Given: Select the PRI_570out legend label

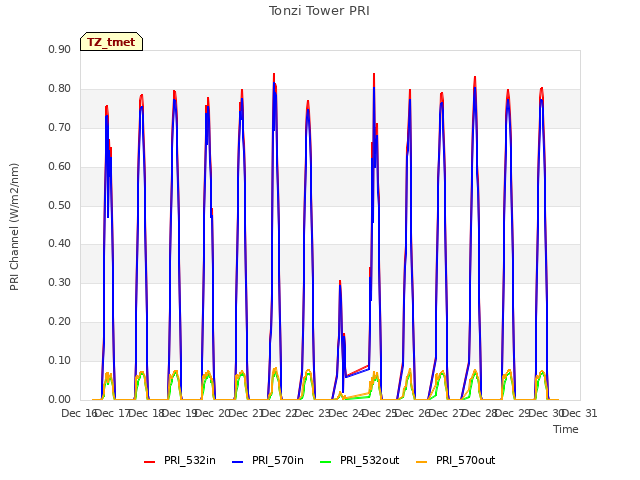Looking at the screenshot, I should (466, 460).
